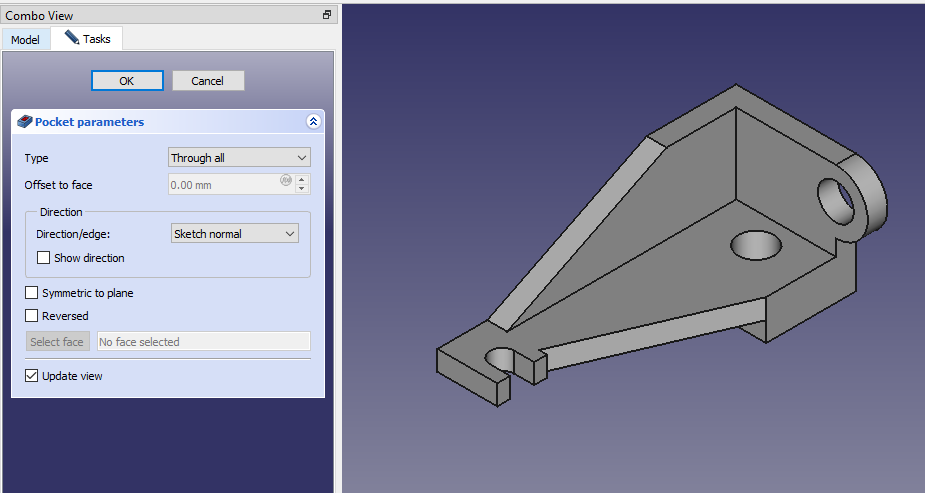Click the circular hole in the bracket base
The height and width of the screenshot is (493, 925).
760,243
